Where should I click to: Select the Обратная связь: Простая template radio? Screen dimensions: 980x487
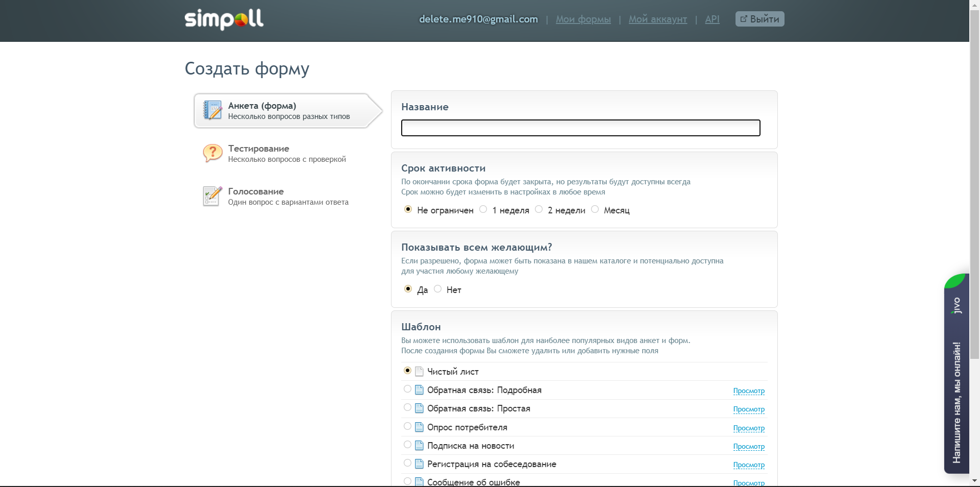[x=407, y=407]
